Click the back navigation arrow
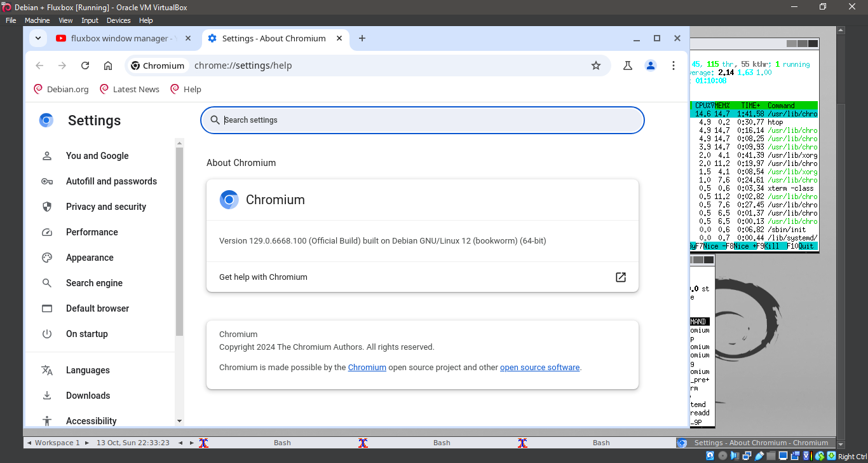This screenshot has width=868, height=463. click(x=39, y=66)
